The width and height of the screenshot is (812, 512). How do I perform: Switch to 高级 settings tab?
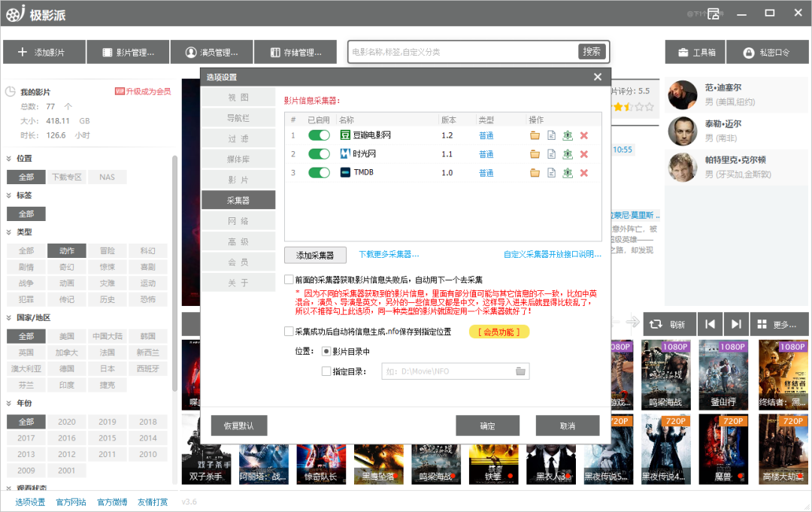click(238, 242)
